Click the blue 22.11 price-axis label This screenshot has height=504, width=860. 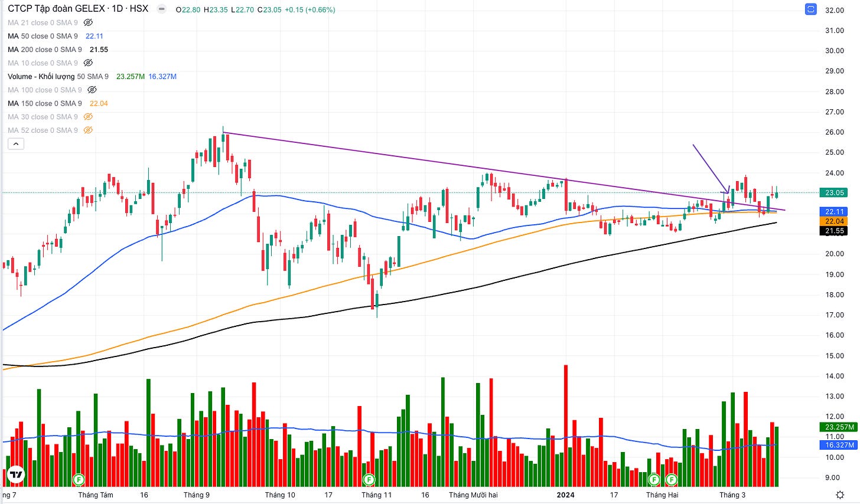tap(834, 211)
